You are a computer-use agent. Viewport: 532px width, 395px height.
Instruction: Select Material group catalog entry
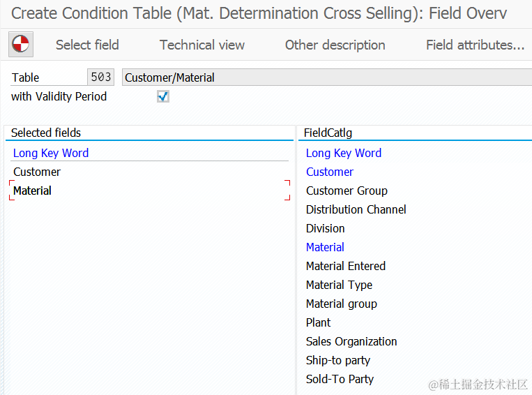pos(341,304)
